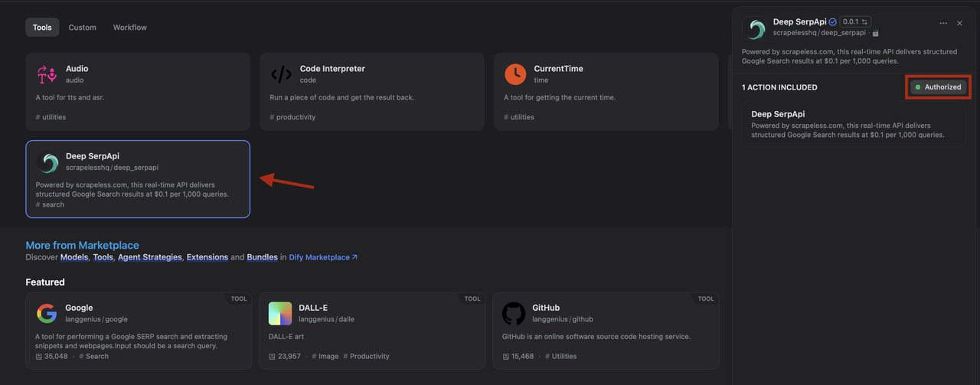Click the 35,048 install count on Google
The height and width of the screenshot is (385, 980).
(51, 356)
